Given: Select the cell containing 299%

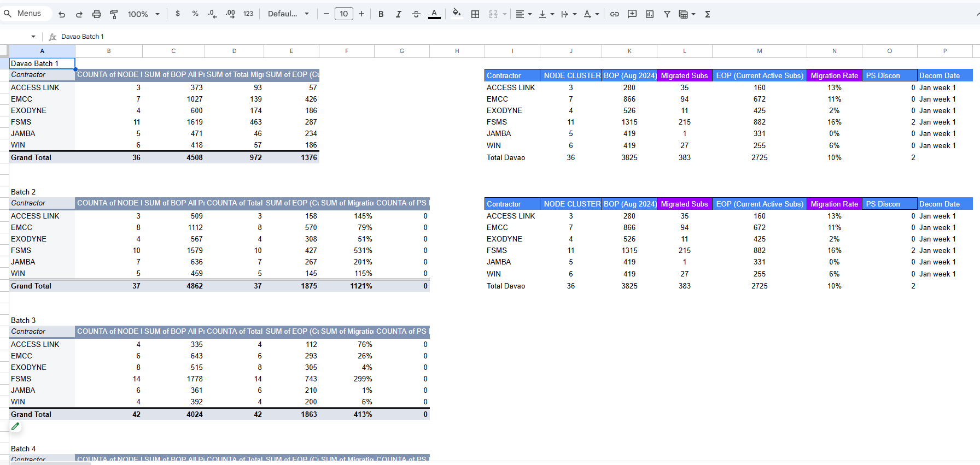Looking at the screenshot, I should tap(347, 379).
